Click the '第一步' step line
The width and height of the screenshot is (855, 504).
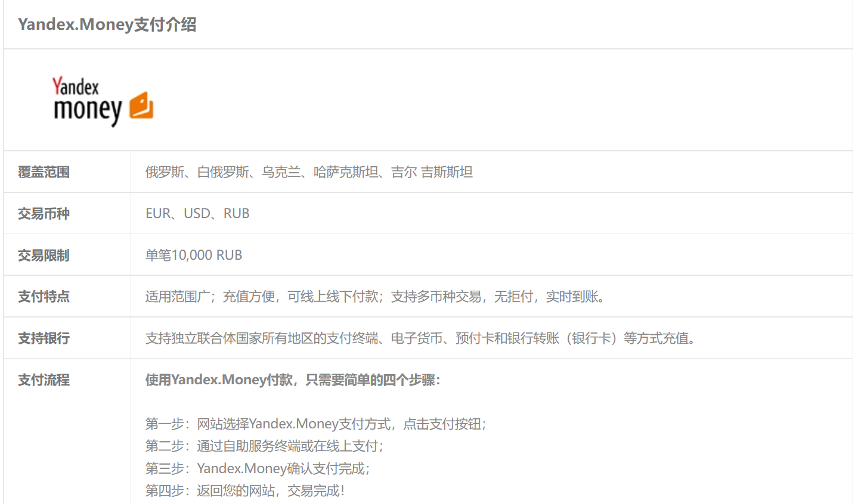tap(316, 424)
